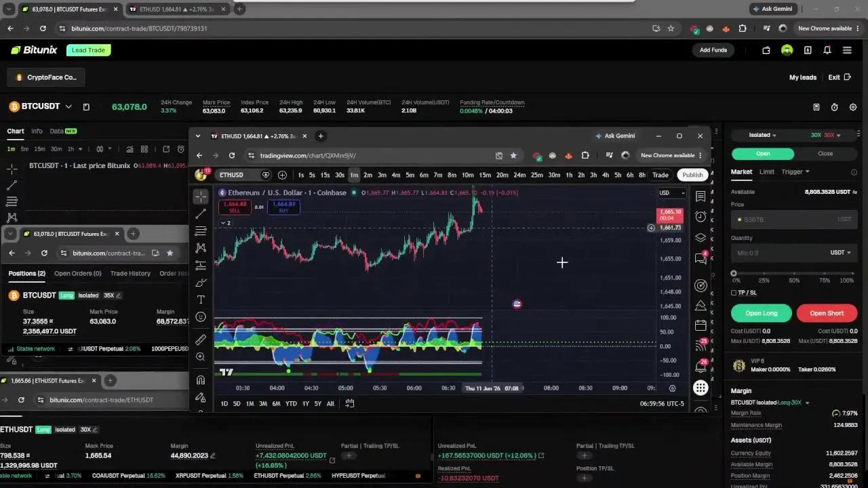868x488 pixels.
Task: Choose the brush drawing tool in TradingView
Action: click(x=201, y=283)
